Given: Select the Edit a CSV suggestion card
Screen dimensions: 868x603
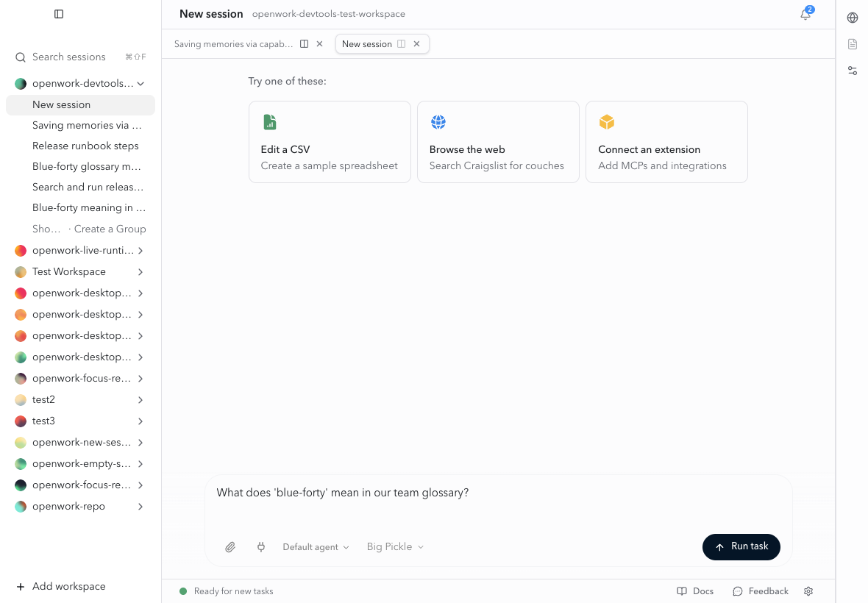Looking at the screenshot, I should pyautogui.click(x=330, y=142).
